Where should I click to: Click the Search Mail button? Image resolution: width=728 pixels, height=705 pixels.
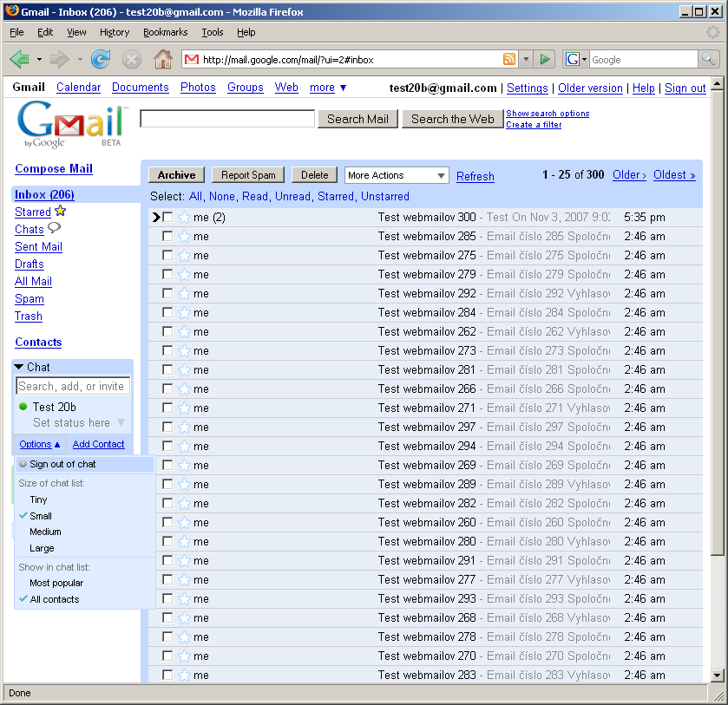point(357,119)
